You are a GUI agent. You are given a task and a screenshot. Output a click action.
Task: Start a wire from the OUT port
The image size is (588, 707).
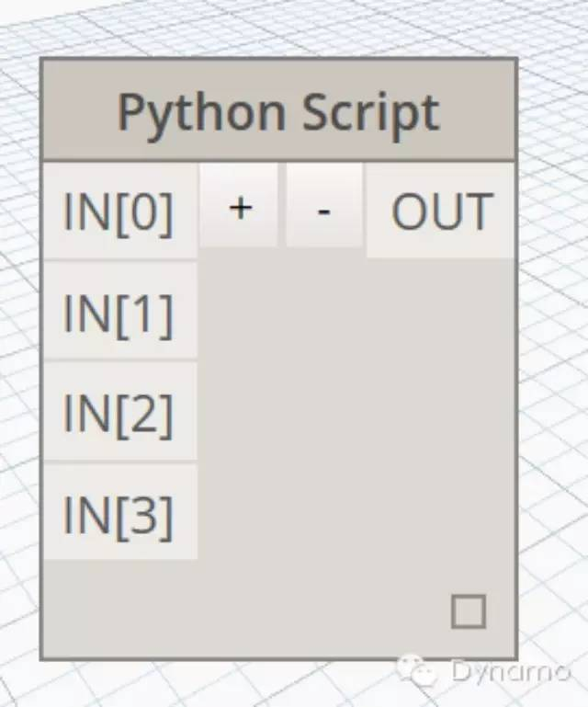[442, 211]
